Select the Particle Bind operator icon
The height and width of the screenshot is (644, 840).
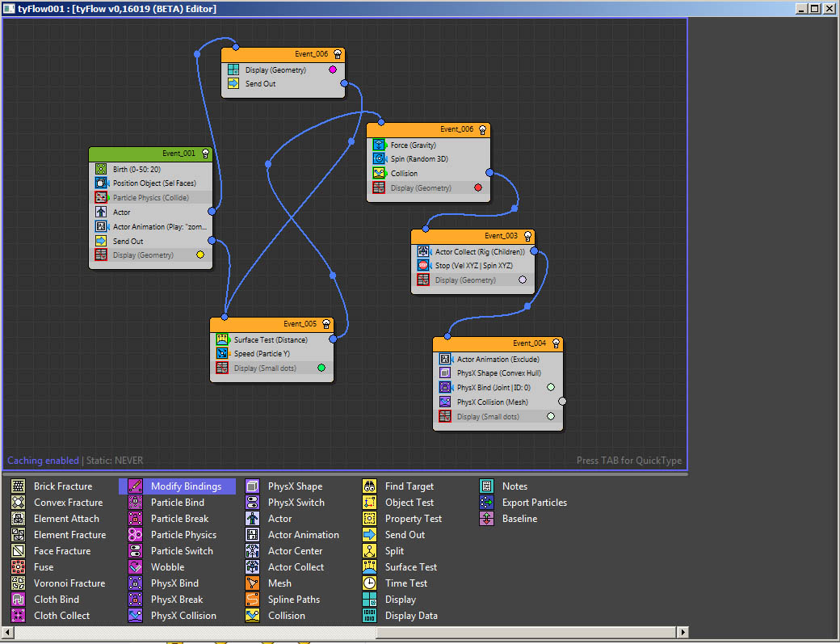tap(135, 502)
